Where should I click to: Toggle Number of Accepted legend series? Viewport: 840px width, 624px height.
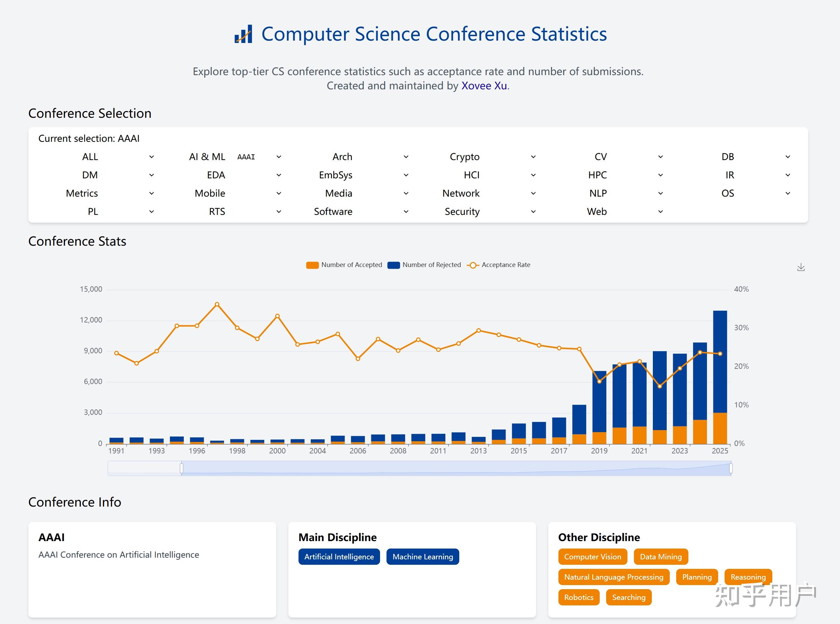344,265
